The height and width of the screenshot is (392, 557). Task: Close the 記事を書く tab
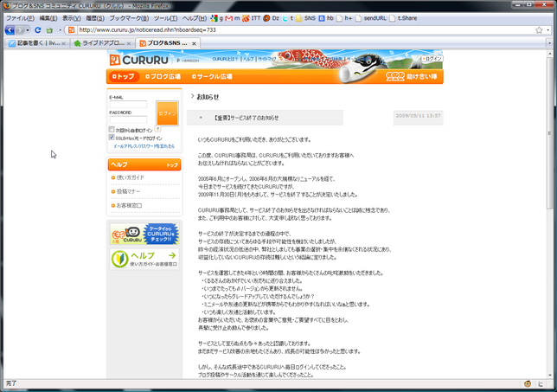click(64, 44)
